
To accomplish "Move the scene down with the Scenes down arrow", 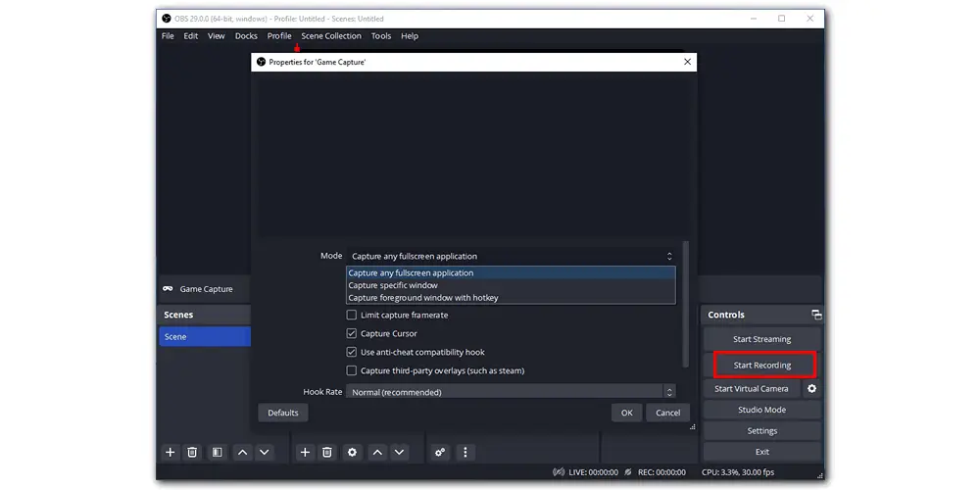I will [x=265, y=452].
